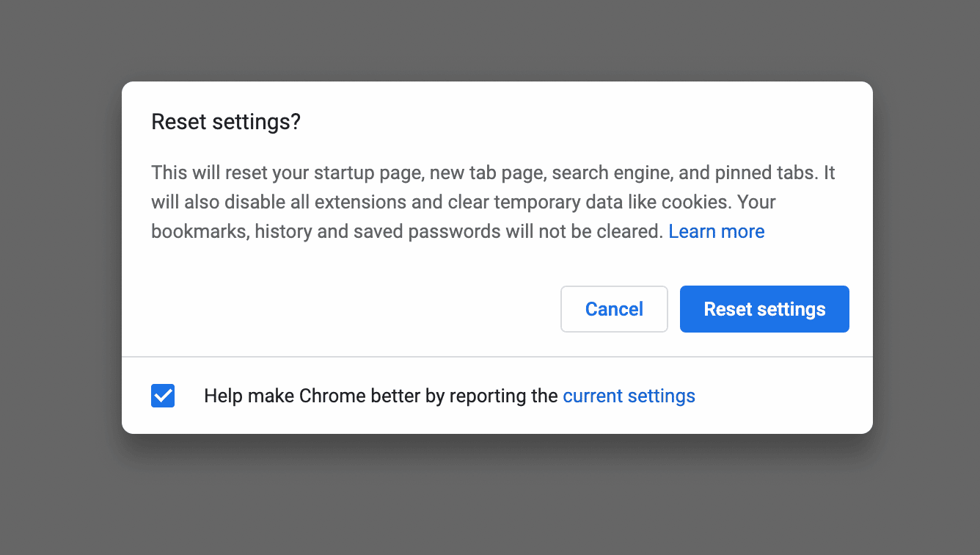980x555 pixels.
Task: Click the gray backdrop above the dialog
Action: (490, 40)
